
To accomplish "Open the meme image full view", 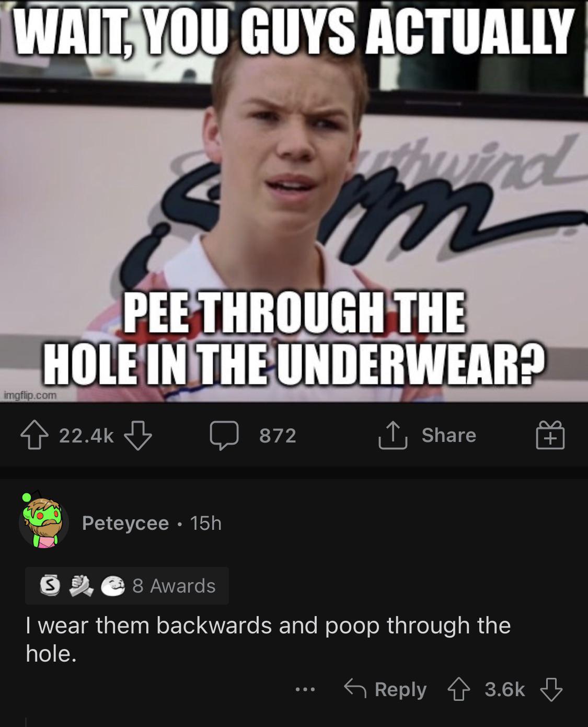I will click(294, 201).
